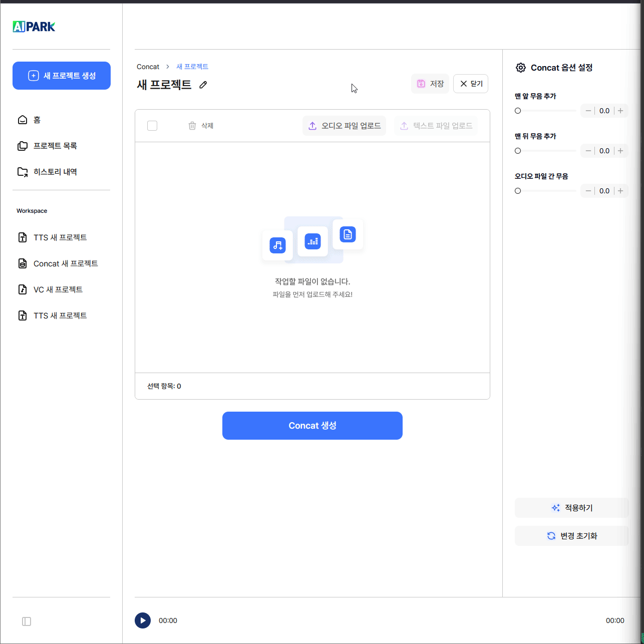Close the project with 닫기
The height and width of the screenshot is (644, 644).
[471, 84]
